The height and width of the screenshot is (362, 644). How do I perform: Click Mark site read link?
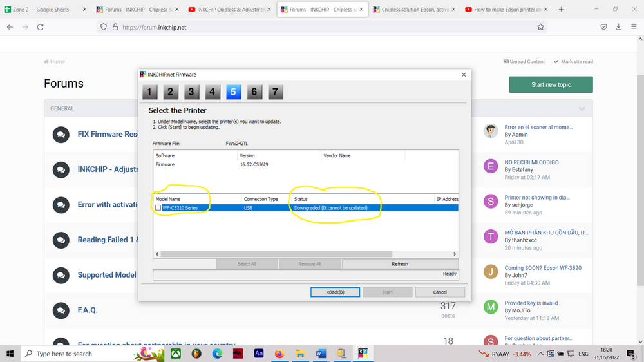tap(573, 62)
